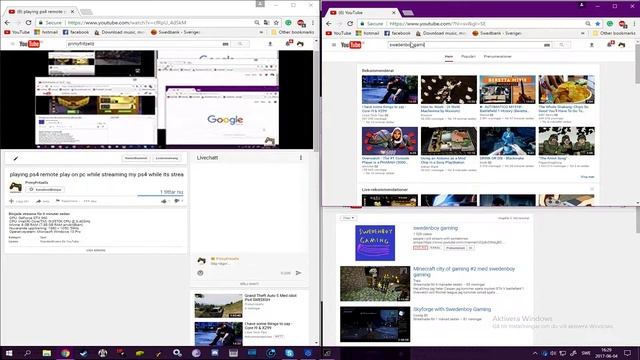Image resolution: width=640 pixels, height=360 pixels.
Task: Like the video with thumbs up
Action: pyautogui.click(x=164, y=201)
